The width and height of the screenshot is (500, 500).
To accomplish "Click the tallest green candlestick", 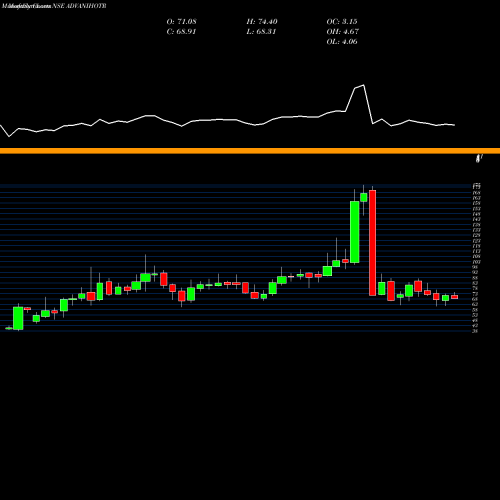I will [355, 232].
